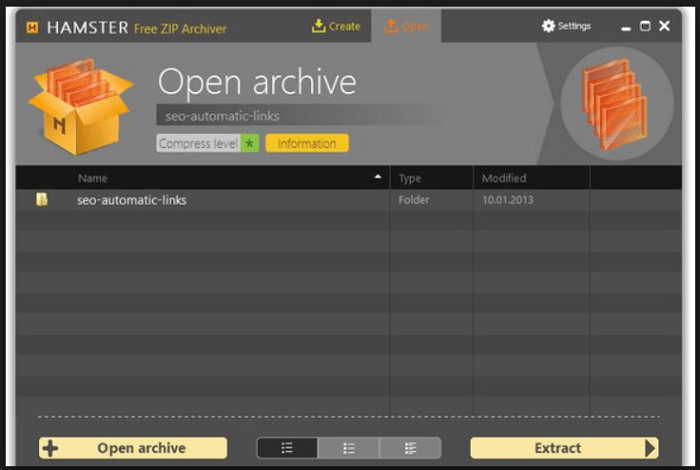Click the Hamster logo icon in title bar

click(32, 28)
